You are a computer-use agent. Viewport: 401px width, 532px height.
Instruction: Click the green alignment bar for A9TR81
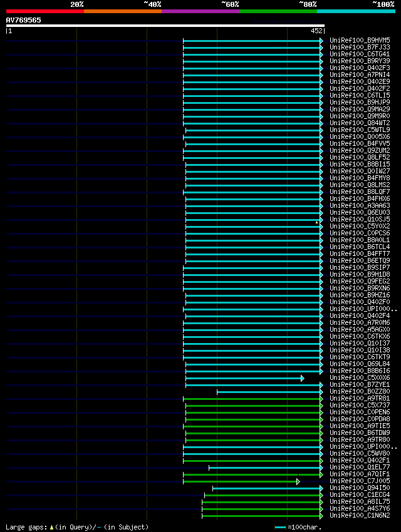(x=252, y=399)
